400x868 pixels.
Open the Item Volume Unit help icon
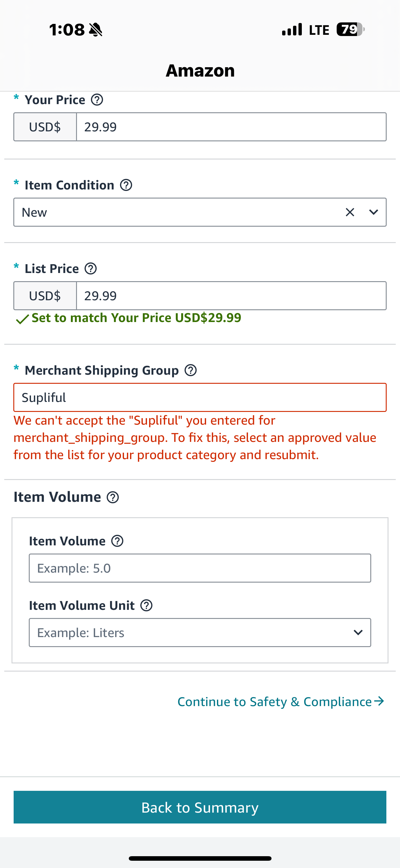pos(146,605)
